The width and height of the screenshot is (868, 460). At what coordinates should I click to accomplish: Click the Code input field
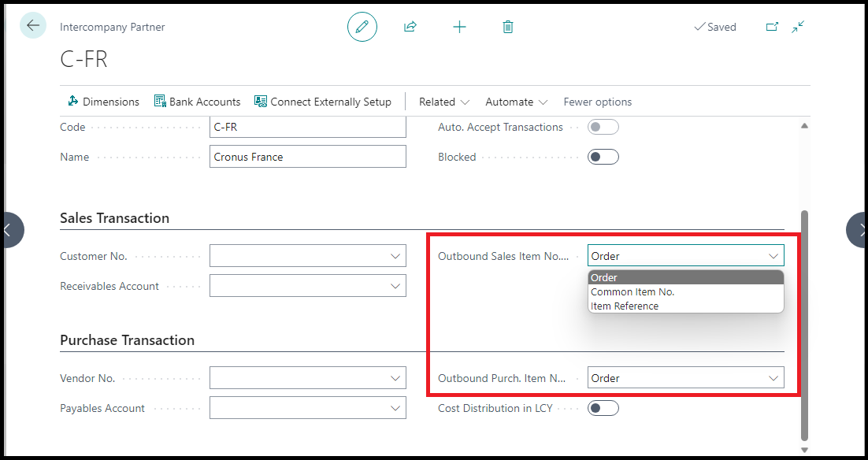tap(308, 127)
